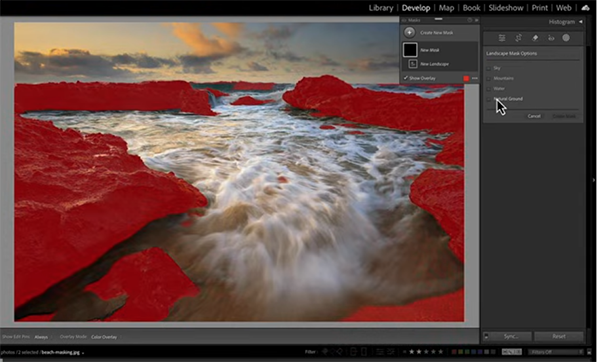Click the Create New Mask label
Image resolution: width=601 pixels, height=362 pixels.
coord(437,33)
